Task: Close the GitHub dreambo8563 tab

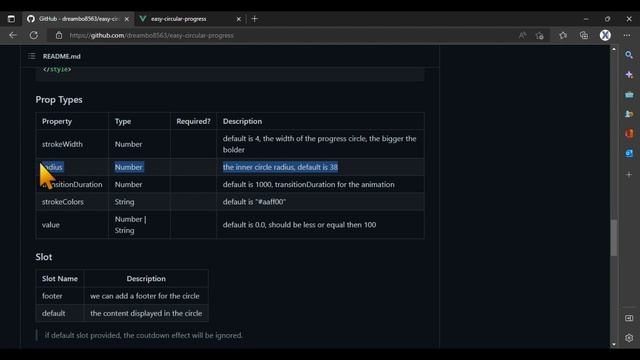Action: 127,19
